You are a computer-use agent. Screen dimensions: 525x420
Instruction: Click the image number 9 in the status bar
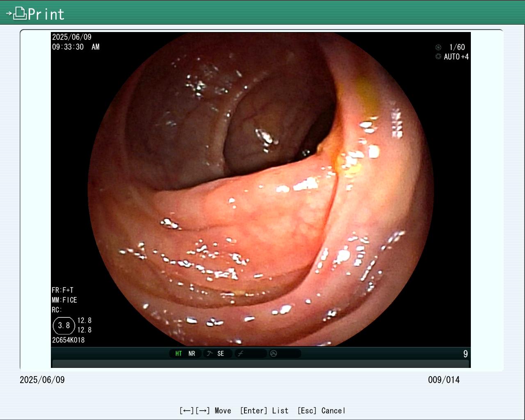[466, 354]
